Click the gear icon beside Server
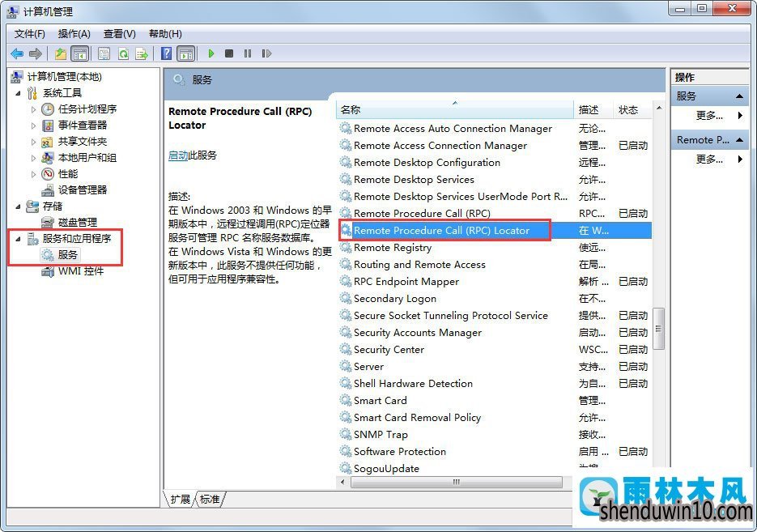Screen dimensions: 757x532 point(345,367)
